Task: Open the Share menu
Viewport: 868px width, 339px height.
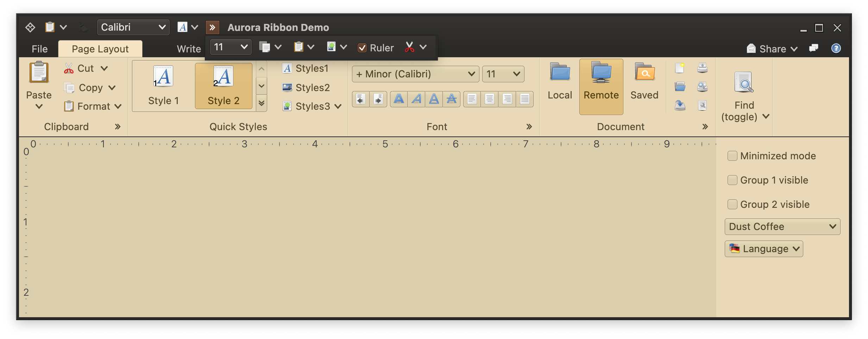Action: 772,49
